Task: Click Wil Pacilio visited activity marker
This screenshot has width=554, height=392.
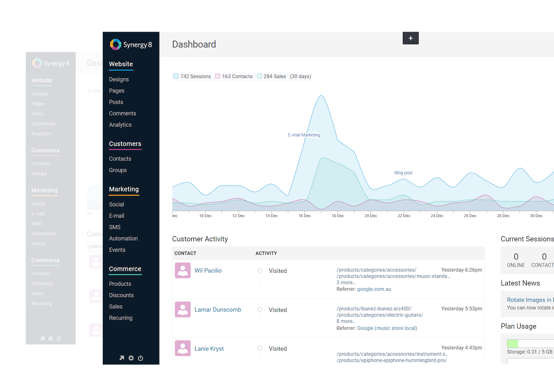Action: coord(260,270)
